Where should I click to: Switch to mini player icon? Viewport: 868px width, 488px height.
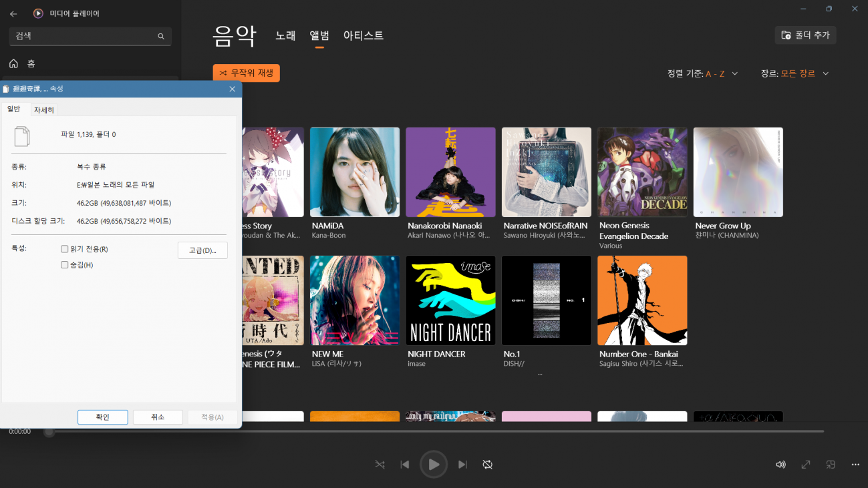click(831, 465)
